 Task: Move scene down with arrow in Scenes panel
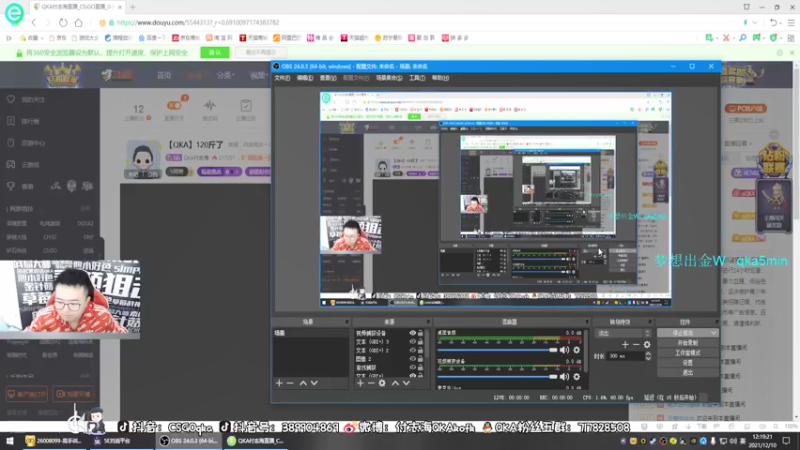click(314, 383)
